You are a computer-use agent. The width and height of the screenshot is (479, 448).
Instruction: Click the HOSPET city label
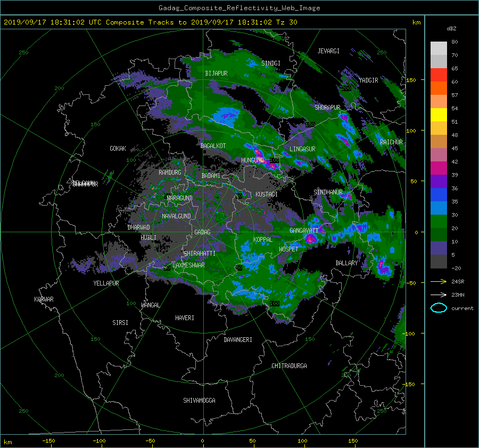(288, 249)
